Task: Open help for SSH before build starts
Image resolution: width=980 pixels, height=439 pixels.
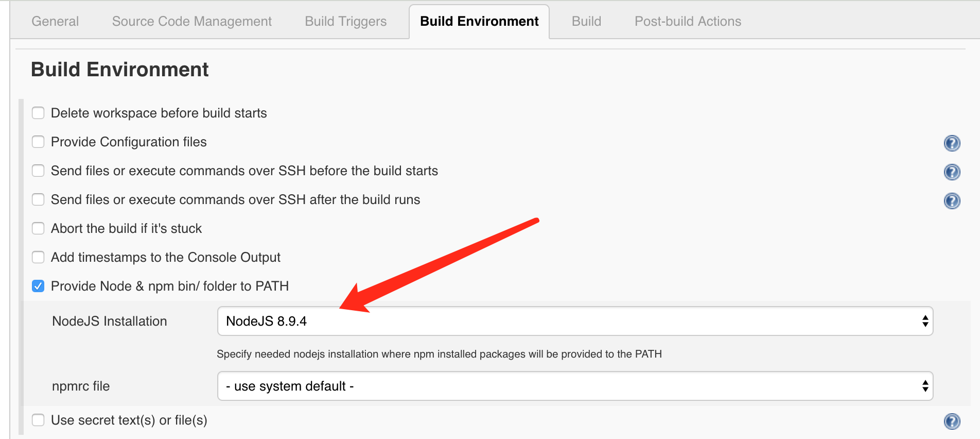Action: pyautogui.click(x=952, y=172)
